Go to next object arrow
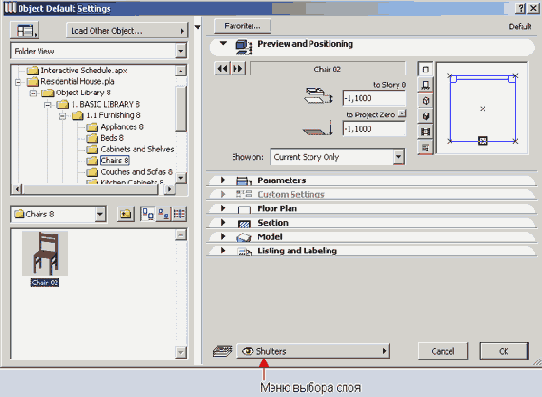Image resolution: width=542 pixels, height=397 pixels. 238,68
